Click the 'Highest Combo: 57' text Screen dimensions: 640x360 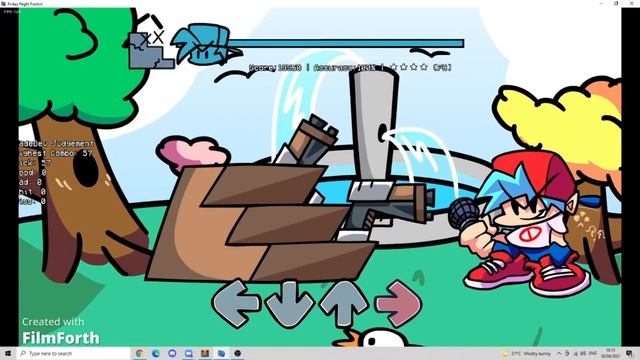[56, 153]
